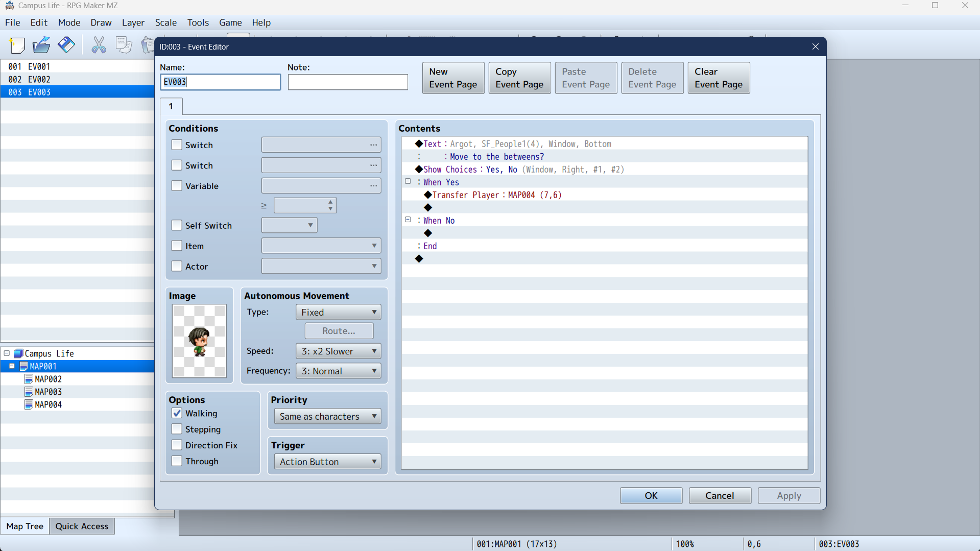980x551 pixels.
Task: Check the Stepping option
Action: (177, 429)
